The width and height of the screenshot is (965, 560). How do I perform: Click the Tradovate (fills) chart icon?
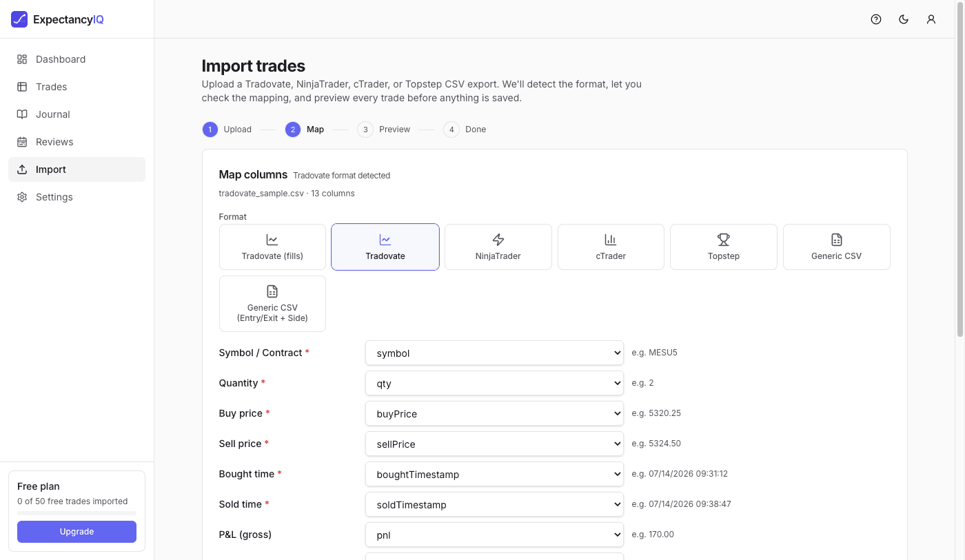click(272, 240)
